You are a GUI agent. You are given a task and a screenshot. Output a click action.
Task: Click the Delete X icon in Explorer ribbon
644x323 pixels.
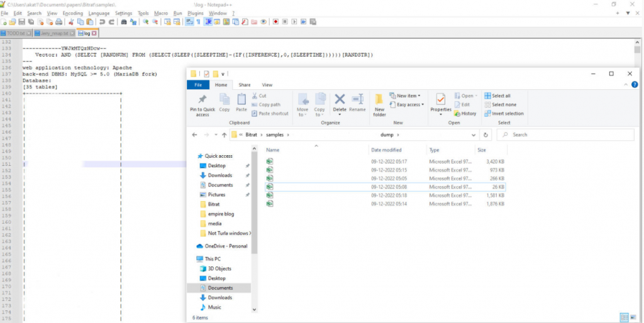pyautogui.click(x=340, y=99)
